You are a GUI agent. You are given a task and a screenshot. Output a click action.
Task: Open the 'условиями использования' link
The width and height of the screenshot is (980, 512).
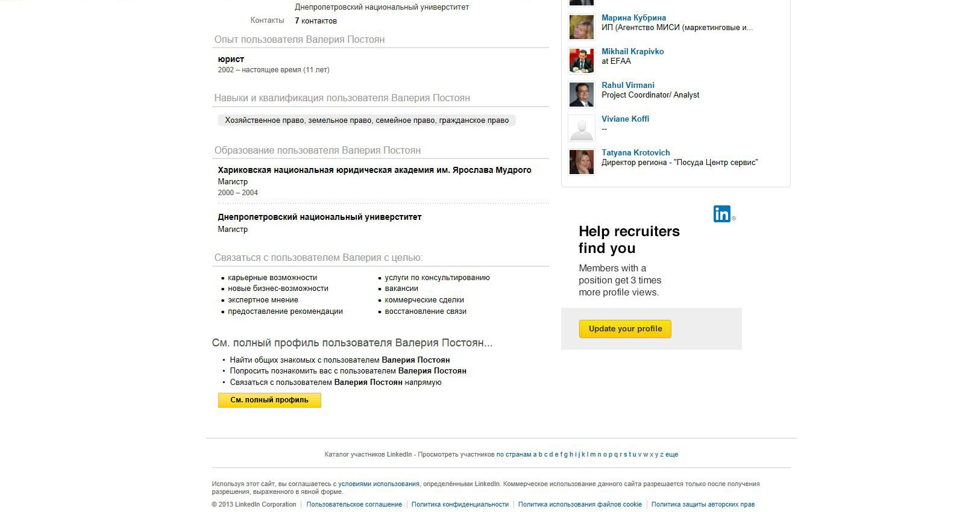pos(378,484)
